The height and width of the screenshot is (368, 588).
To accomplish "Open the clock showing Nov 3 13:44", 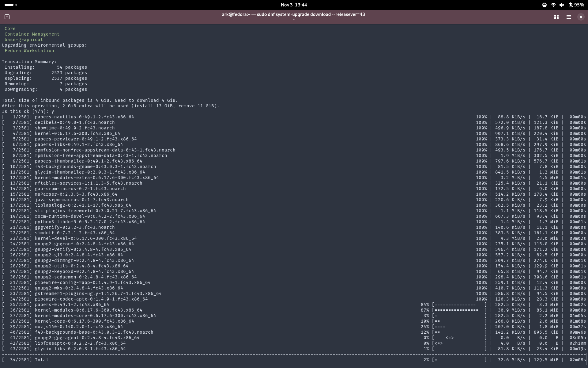I will (294, 5).
